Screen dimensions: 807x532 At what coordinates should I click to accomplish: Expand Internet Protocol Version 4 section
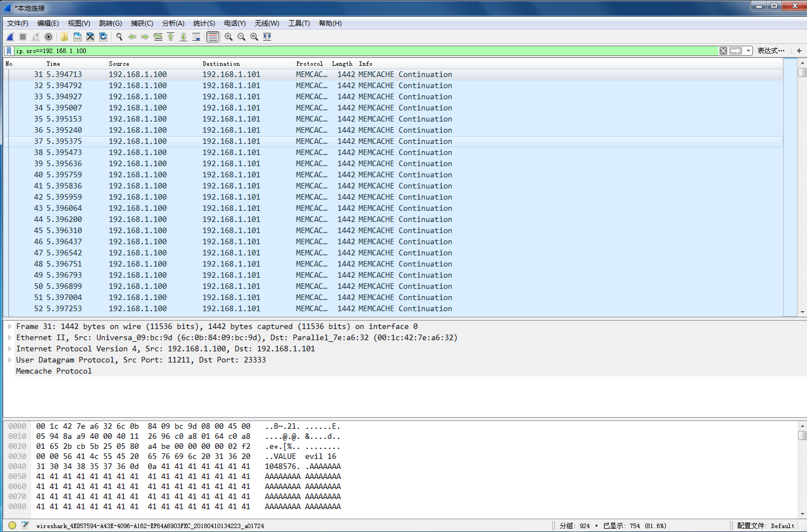pyautogui.click(x=10, y=349)
